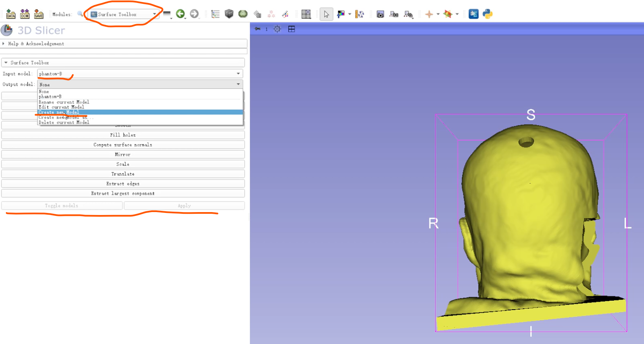
Task: Open the Input model phantom-B dropdown
Action: [140, 73]
